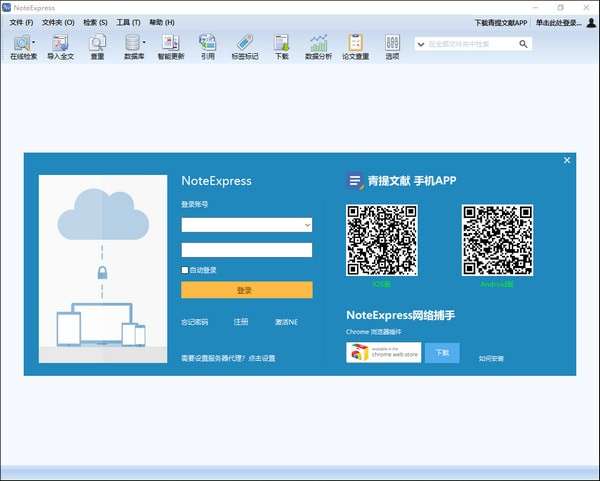Select the 标签标记 tag mark tool

click(244, 44)
